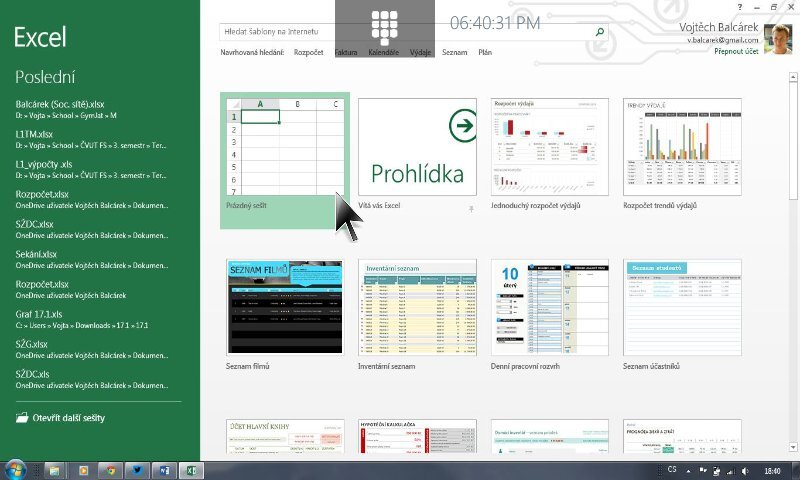Open recent file SŽDC.xls
Viewport: 800px width, 480px height.
(92, 380)
